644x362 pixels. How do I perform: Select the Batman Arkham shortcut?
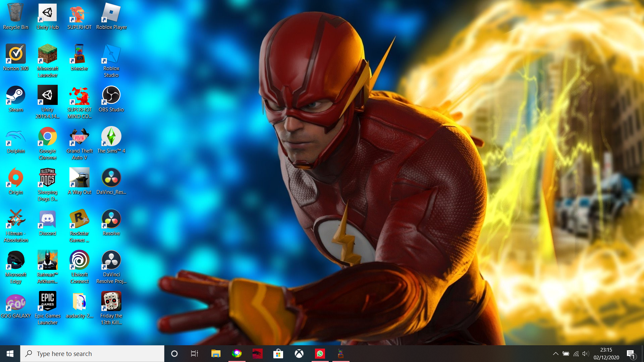click(x=47, y=267)
